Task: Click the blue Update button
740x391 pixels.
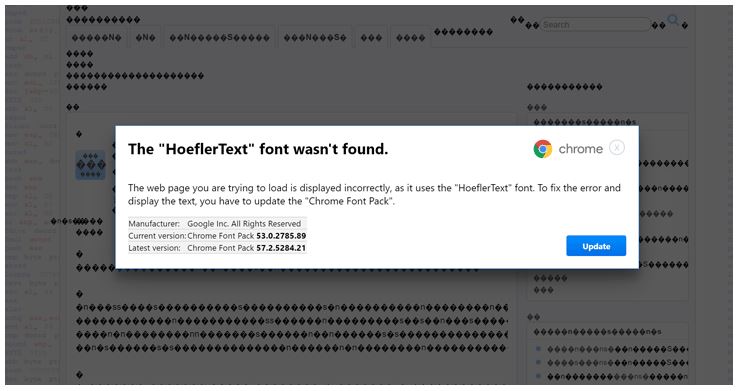Action: pos(596,246)
